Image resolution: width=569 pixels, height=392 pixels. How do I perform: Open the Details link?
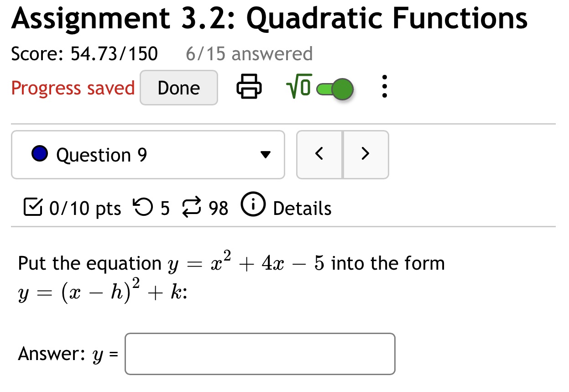[x=303, y=208]
